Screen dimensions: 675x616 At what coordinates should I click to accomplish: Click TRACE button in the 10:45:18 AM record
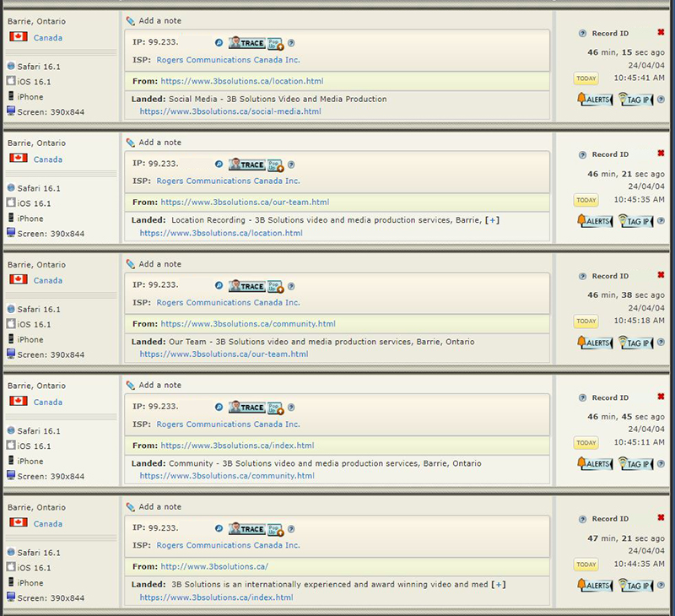click(246, 286)
